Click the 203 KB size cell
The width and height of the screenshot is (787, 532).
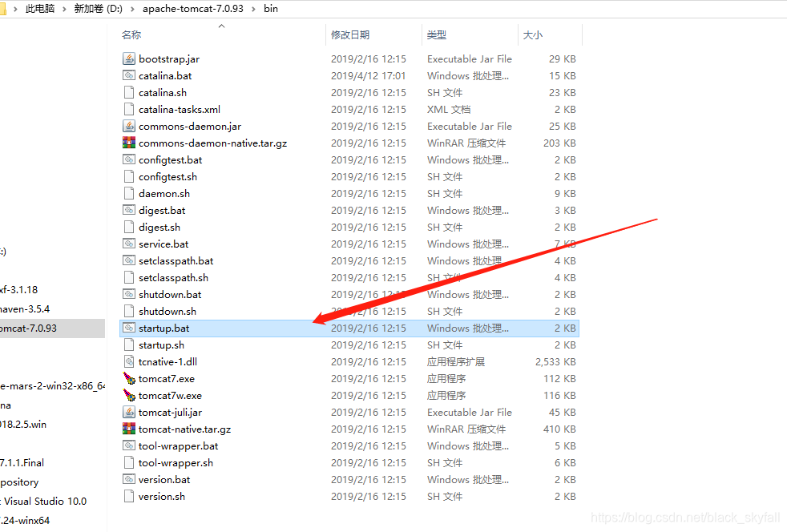pyautogui.click(x=559, y=143)
